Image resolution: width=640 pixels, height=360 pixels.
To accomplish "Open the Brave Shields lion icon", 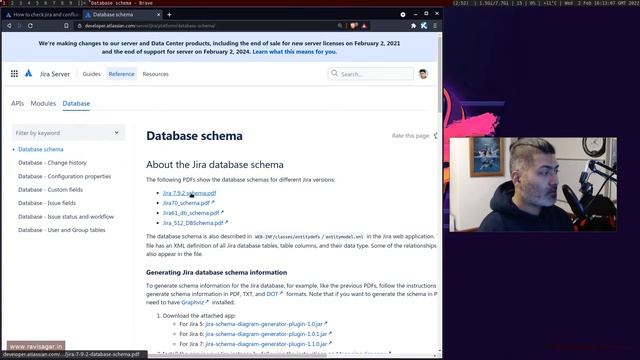I will click(354, 26).
